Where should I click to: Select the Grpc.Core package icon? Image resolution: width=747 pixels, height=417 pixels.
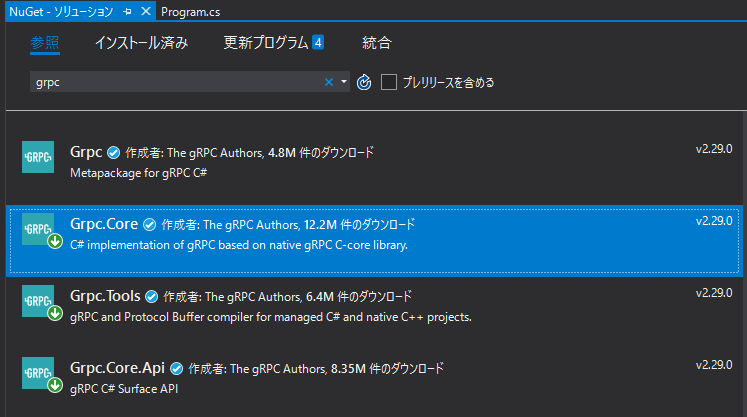[x=38, y=229]
